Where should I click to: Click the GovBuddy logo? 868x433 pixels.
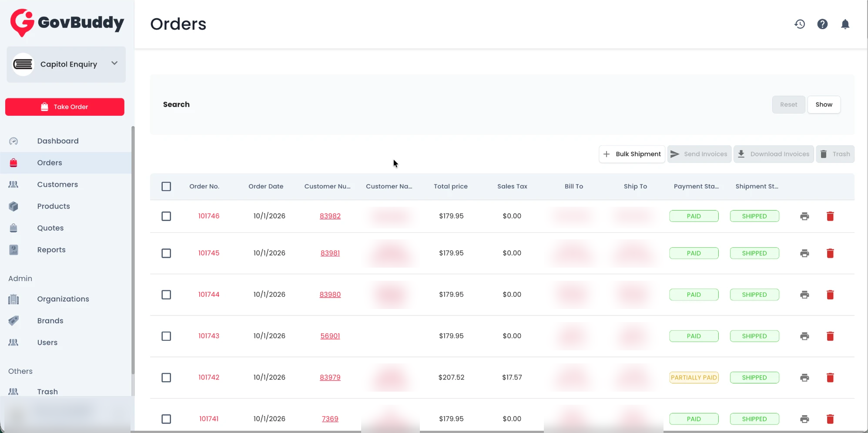click(67, 23)
